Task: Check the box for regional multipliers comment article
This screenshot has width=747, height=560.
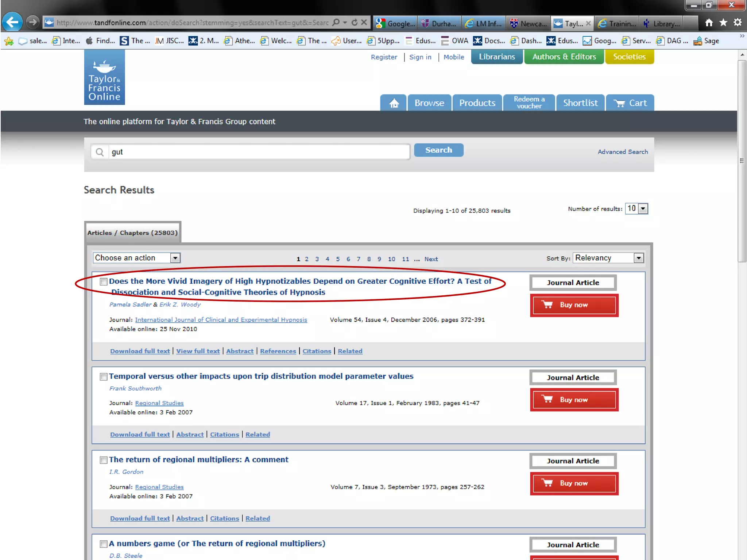Action: pyautogui.click(x=104, y=460)
